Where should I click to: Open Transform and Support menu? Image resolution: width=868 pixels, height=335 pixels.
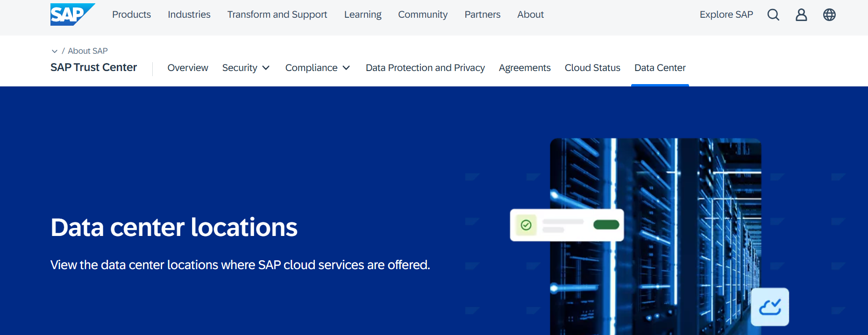point(277,14)
